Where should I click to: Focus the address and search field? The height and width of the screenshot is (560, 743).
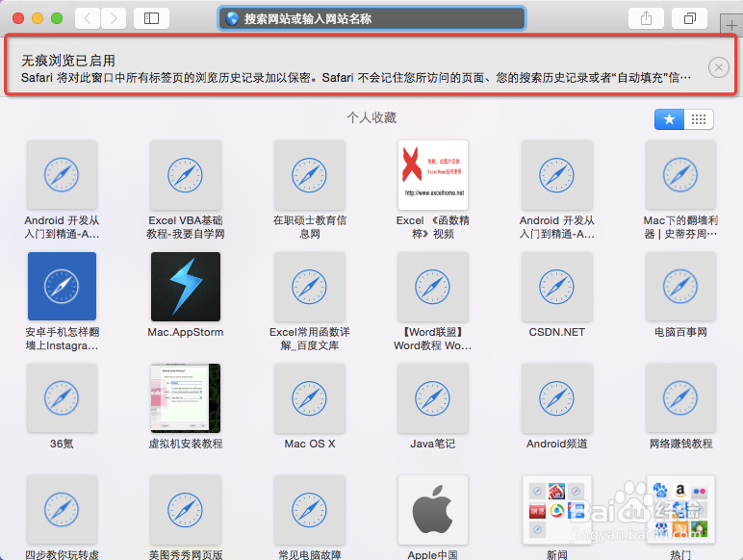point(371,18)
